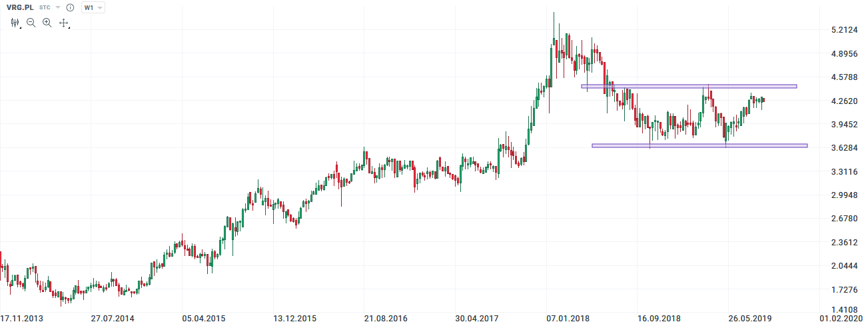Expand the dropdown arrow beside STC
Screen dimensions: 868x328
(x=58, y=7)
